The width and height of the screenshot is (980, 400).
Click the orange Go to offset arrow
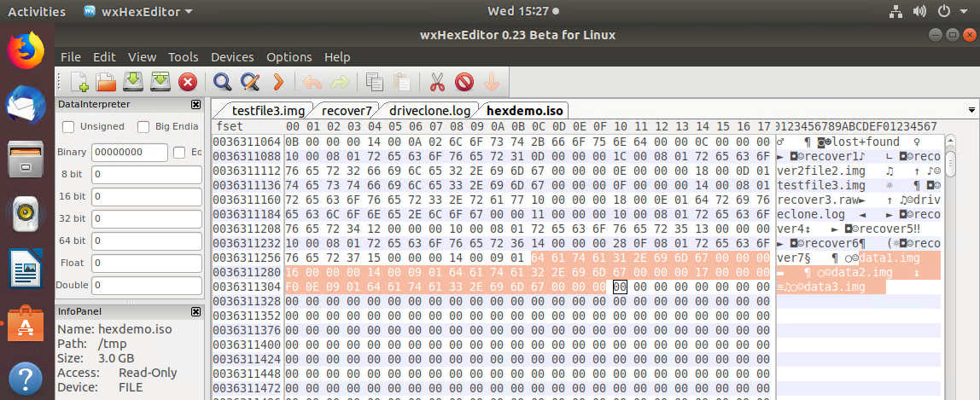[277, 82]
